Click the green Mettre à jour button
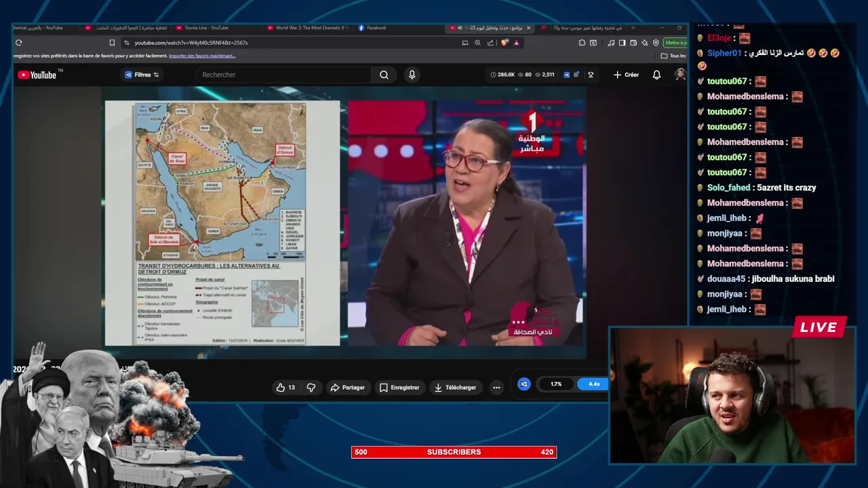Screen dimensions: 868x488 [676, 43]
